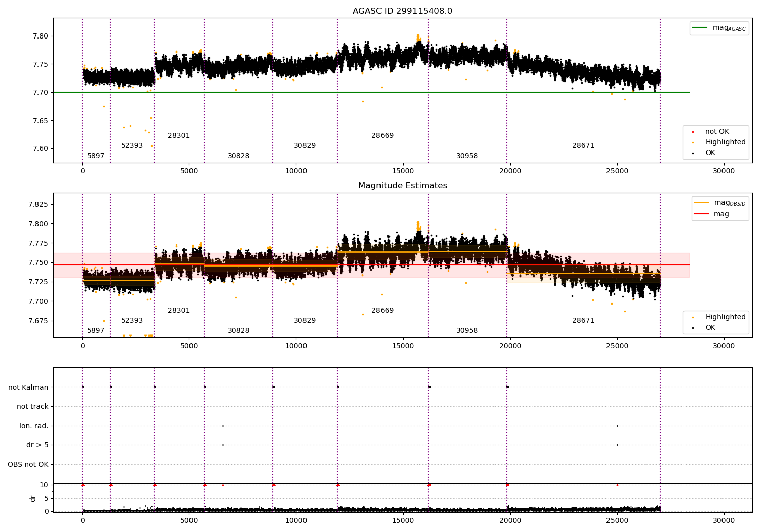Click the 'AGASC ID 299115408.0' plot title

[402, 11]
